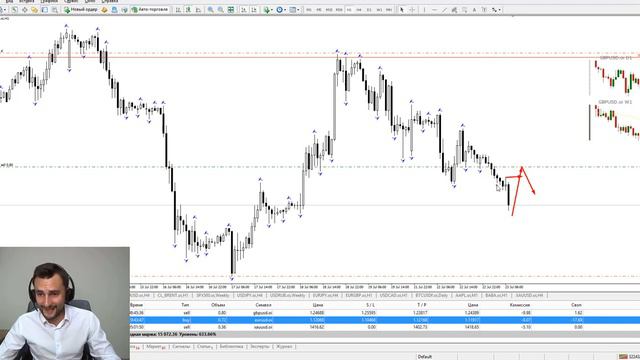Screen dimensions: 640x360
Task: Select the vertical line tool
Action: (x=424, y=10)
